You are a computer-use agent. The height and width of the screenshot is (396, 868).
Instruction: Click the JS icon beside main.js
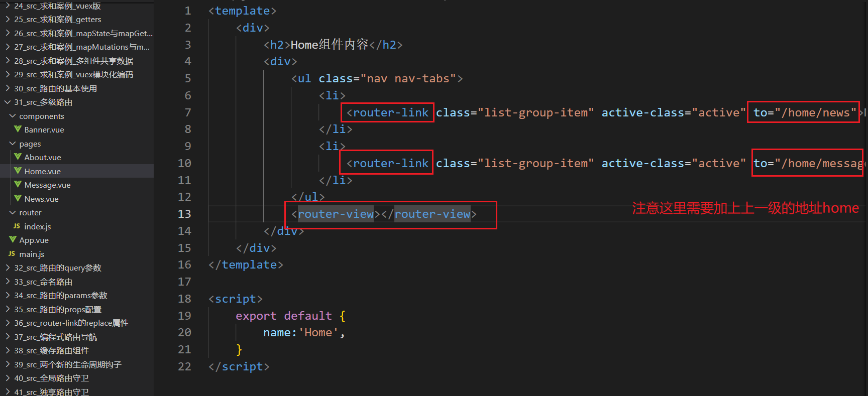[12, 254]
